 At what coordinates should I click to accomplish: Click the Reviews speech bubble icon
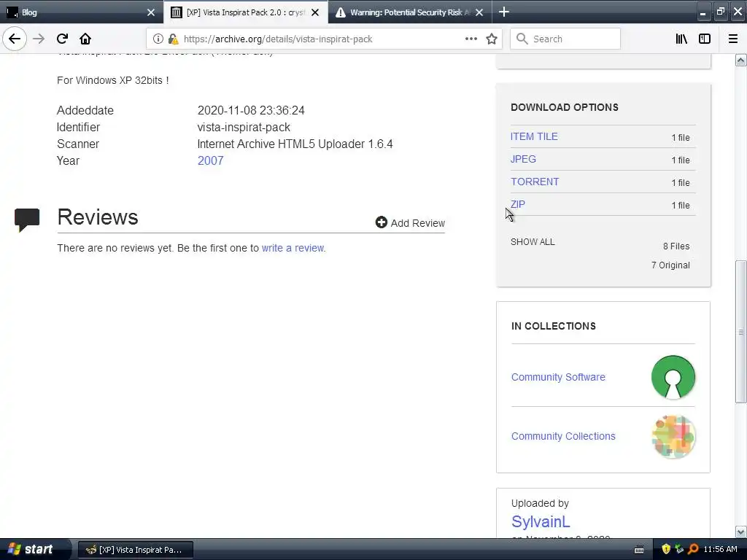(x=27, y=220)
